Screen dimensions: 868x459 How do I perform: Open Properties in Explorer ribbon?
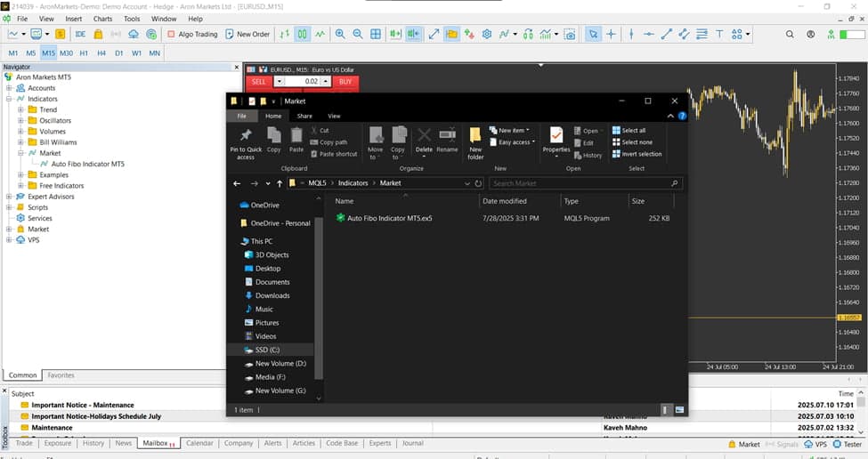click(x=556, y=140)
